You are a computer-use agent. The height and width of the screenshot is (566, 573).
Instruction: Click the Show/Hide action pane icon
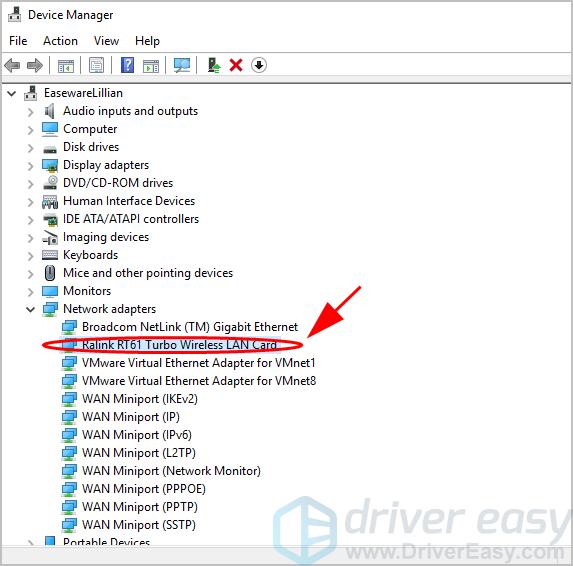151,66
